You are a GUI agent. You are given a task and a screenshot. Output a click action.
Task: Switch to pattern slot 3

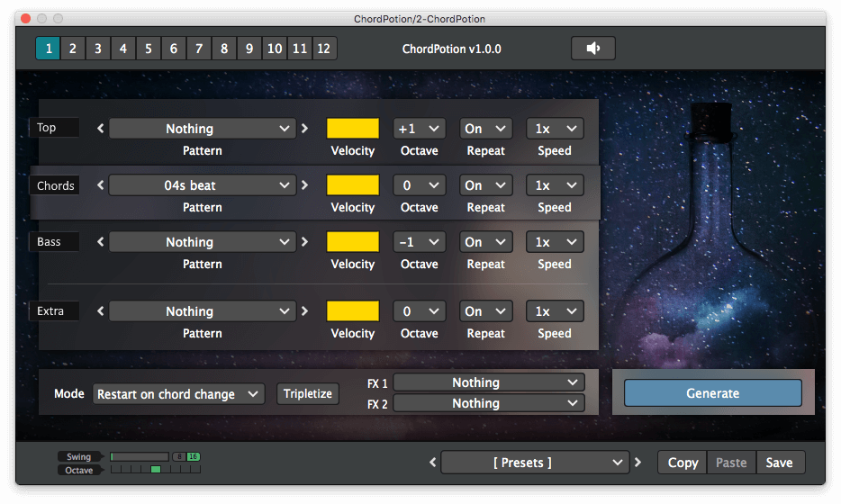click(x=97, y=49)
